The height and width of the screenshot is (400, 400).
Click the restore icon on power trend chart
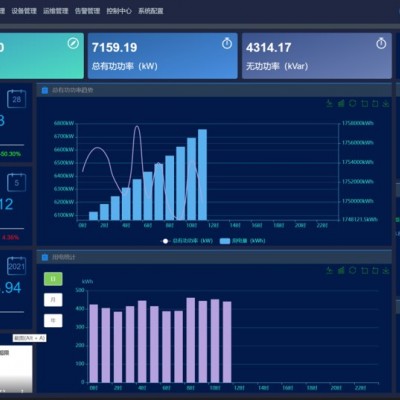point(352,103)
